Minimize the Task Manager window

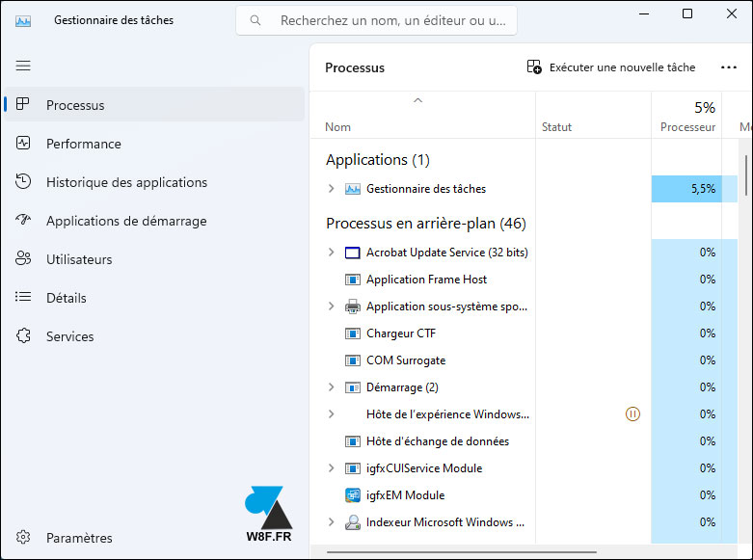[643, 13]
